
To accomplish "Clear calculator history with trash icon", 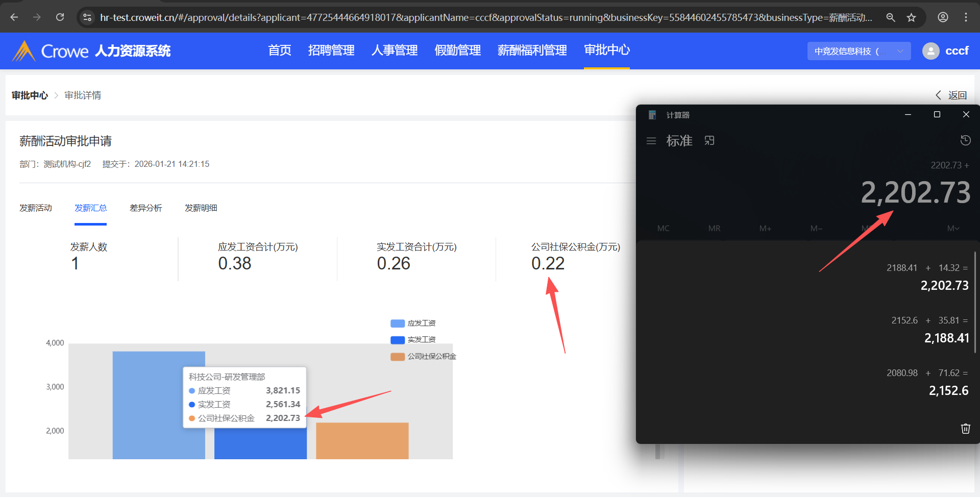I will pos(965,429).
